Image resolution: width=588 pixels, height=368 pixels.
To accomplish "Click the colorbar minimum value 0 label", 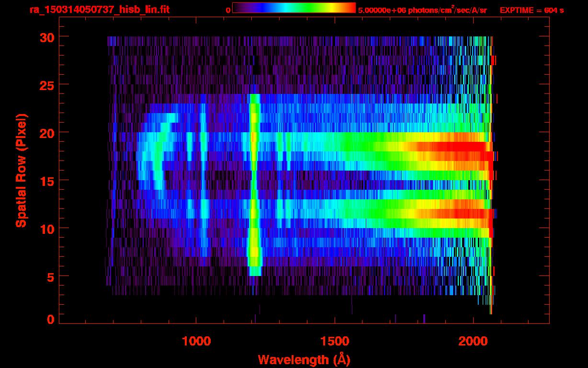I will pos(228,10).
